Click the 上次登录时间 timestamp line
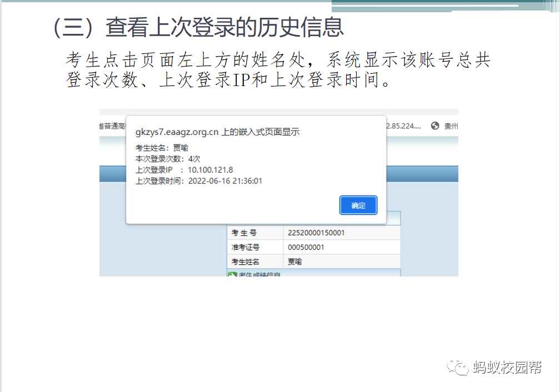Screen dimensions: 560x392 (198, 181)
